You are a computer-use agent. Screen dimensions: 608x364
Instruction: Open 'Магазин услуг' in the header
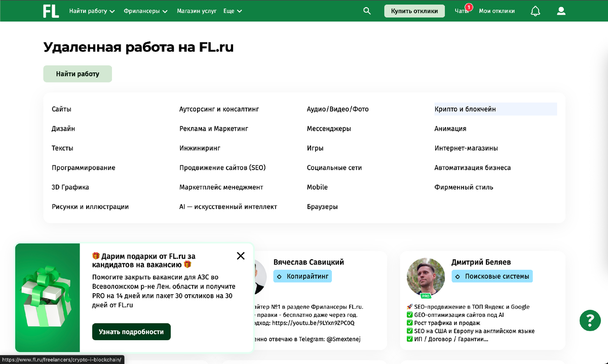(x=197, y=11)
